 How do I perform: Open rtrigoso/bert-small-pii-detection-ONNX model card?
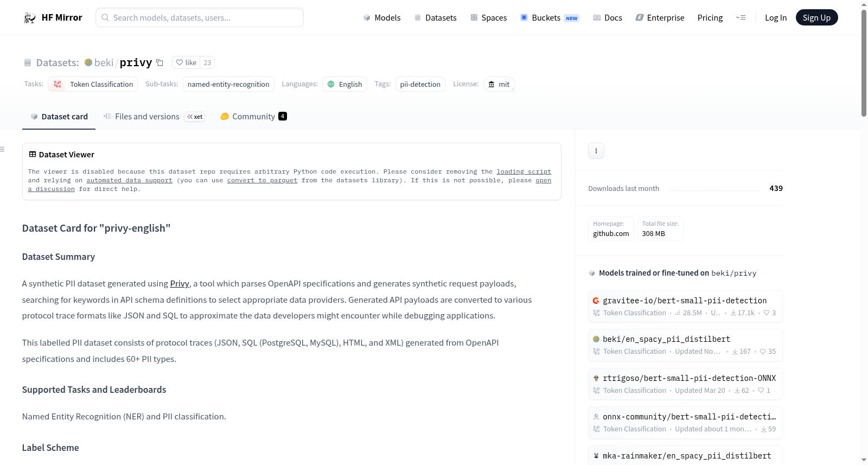685,384
